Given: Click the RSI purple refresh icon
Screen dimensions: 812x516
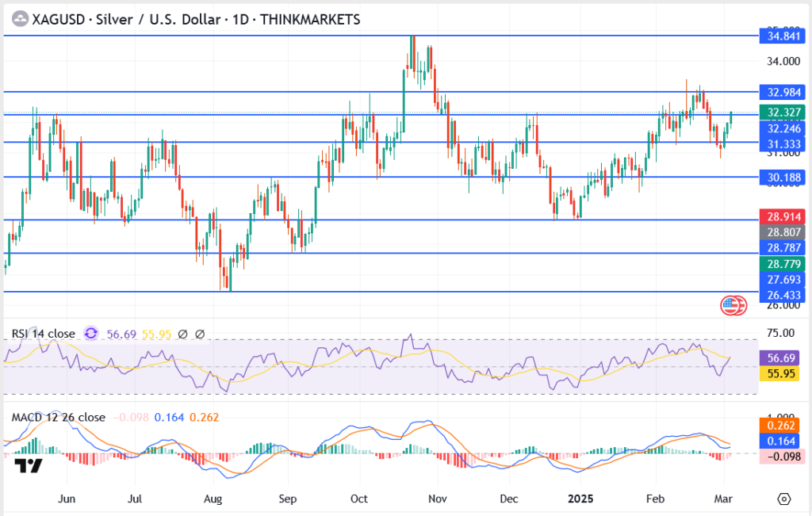Looking at the screenshot, I should (91, 334).
